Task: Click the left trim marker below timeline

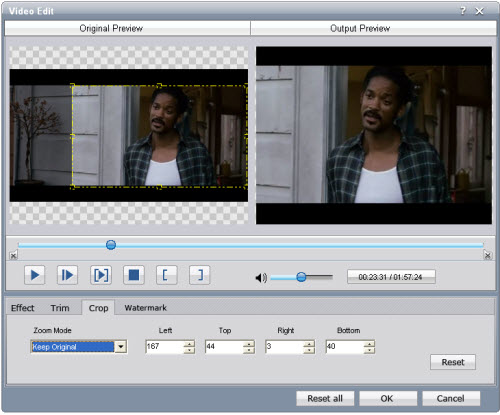Action: [13, 256]
